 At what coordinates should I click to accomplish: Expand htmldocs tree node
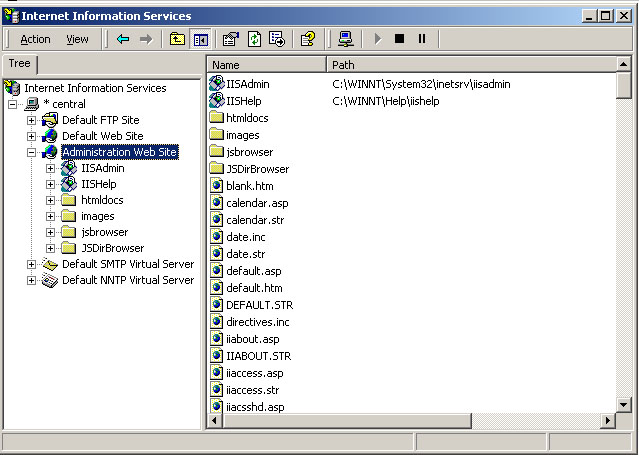50,200
